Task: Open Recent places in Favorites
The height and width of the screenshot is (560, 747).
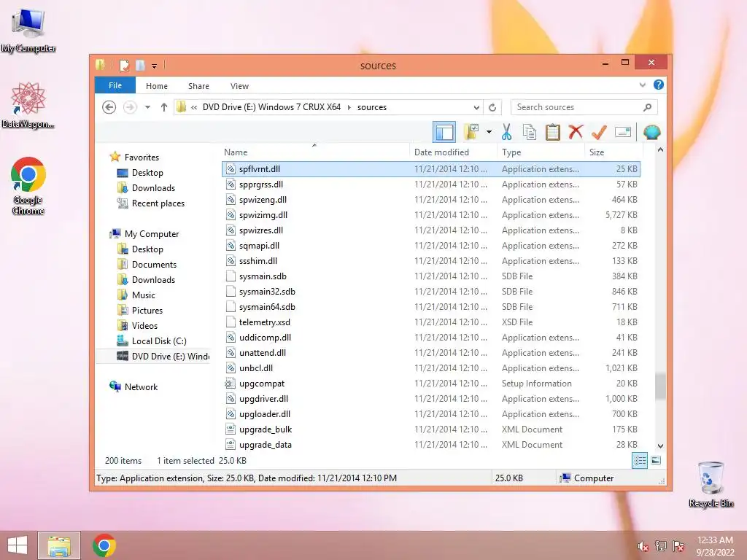Action: [x=158, y=203]
